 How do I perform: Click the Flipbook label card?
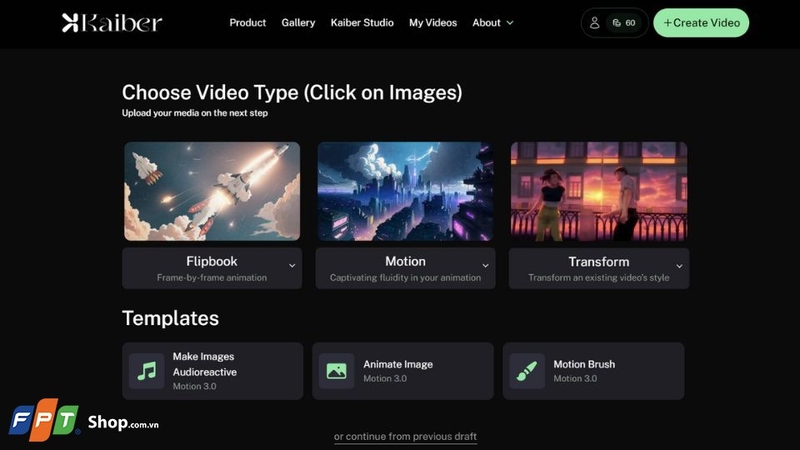pyautogui.click(x=212, y=268)
